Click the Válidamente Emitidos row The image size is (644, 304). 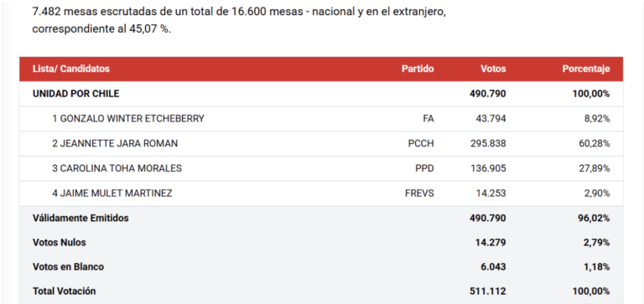(321, 219)
